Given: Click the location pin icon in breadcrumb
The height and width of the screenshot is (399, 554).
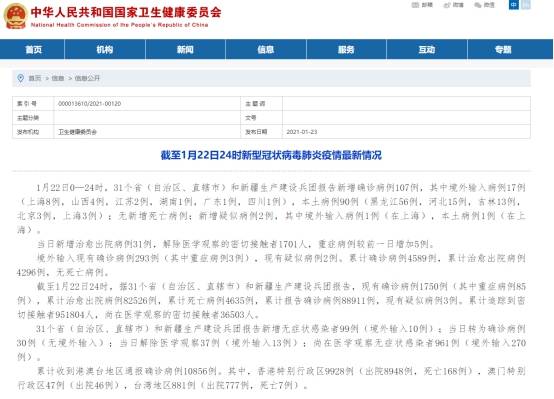Looking at the screenshot, I should 21,78.
